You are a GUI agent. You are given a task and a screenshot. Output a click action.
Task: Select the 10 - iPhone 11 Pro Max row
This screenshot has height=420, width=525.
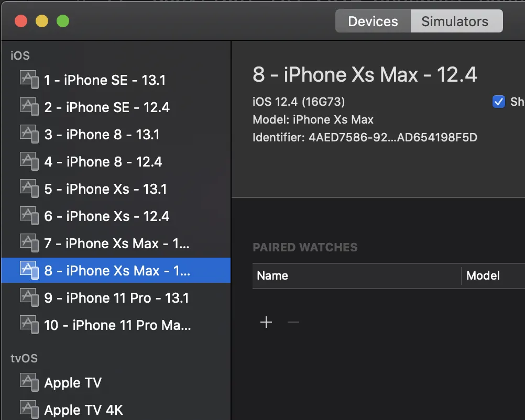click(x=116, y=325)
